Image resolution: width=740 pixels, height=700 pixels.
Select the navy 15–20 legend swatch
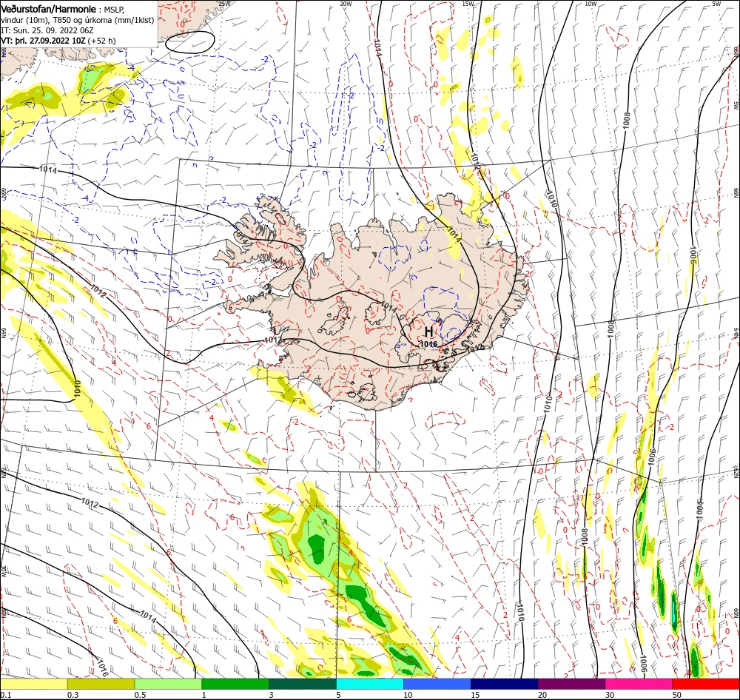[x=504, y=684]
